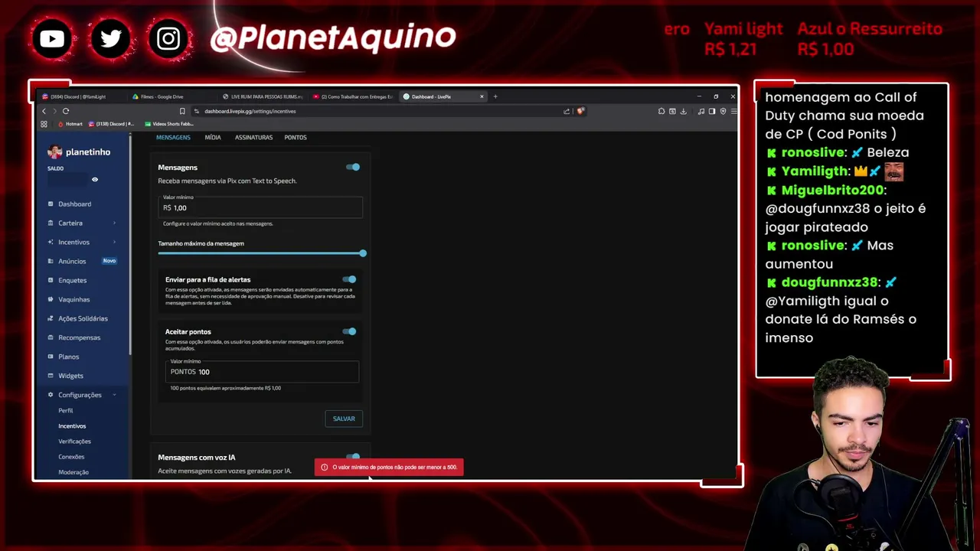Select the MENSAGENS tab
Viewport: 980px width, 551px height.
(x=173, y=138)
